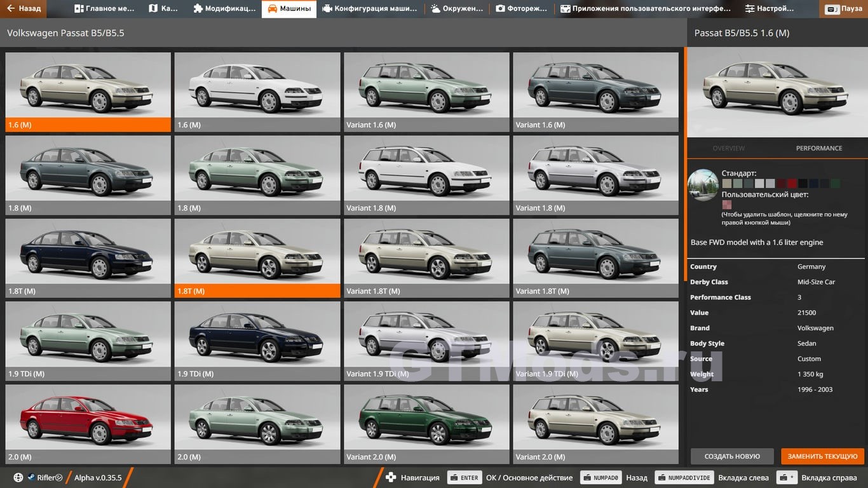Select the navy 1.9 TDi (M) sedan thumbnail
The height and width of the screenshot is (488, 868).
coord(257,341)
